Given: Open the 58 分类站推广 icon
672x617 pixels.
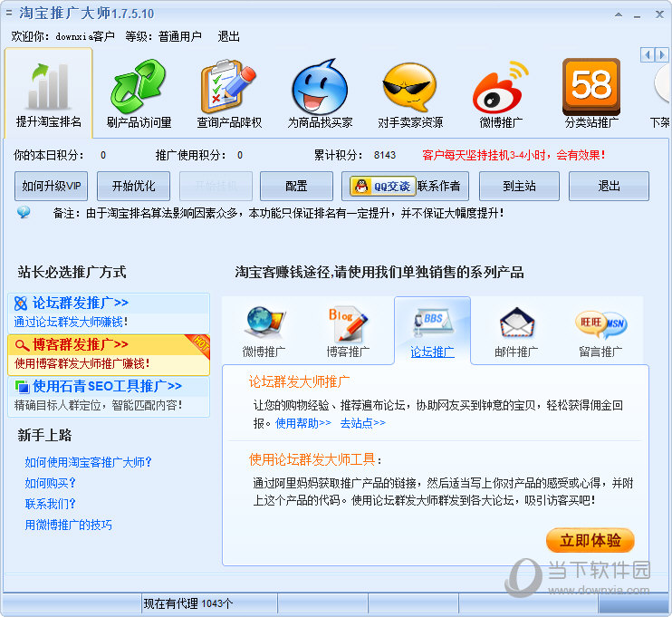Looking at the screenshot, I should tap(591, 87).
